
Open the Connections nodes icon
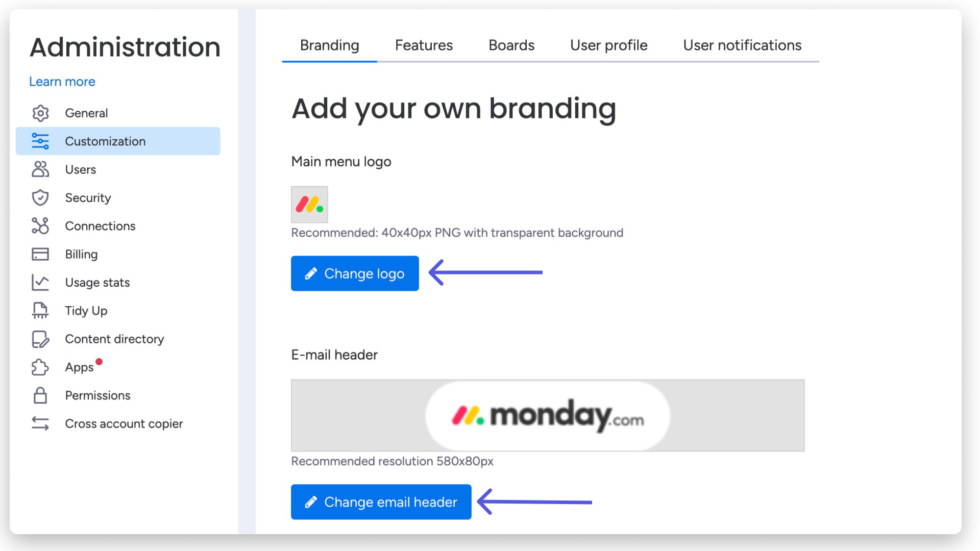click(40, 226)
